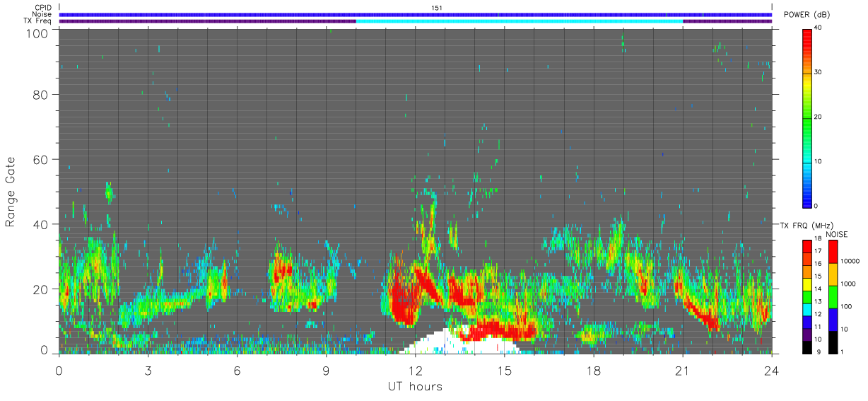Click the 18 label on UT hours axis
This screenshot has width=868, height=401.
(594, 370)
